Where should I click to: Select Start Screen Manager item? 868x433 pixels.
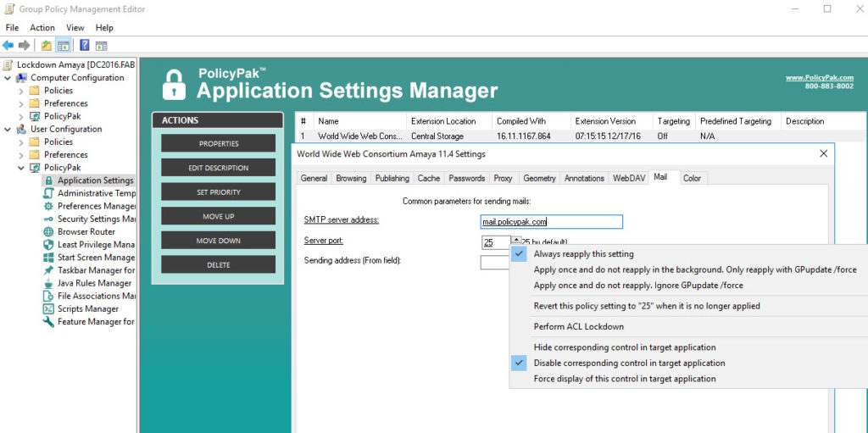click(89, 258)
